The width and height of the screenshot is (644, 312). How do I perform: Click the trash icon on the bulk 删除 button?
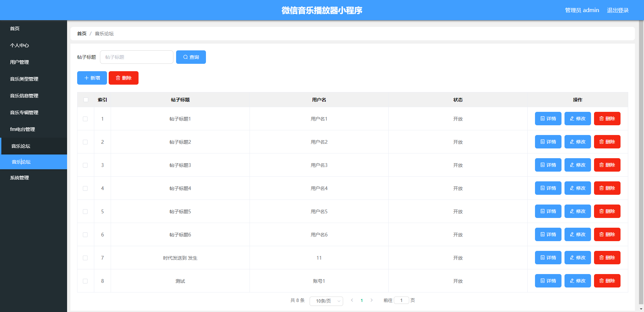118,78
